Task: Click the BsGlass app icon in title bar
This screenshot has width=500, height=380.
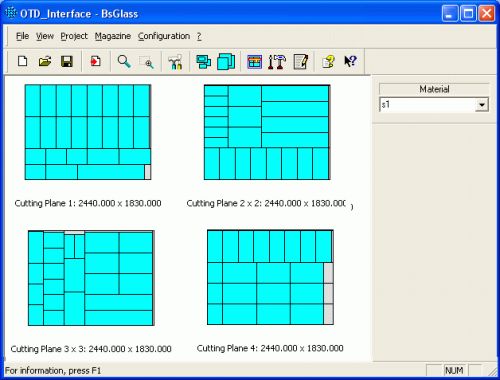Action: [11, 13]
